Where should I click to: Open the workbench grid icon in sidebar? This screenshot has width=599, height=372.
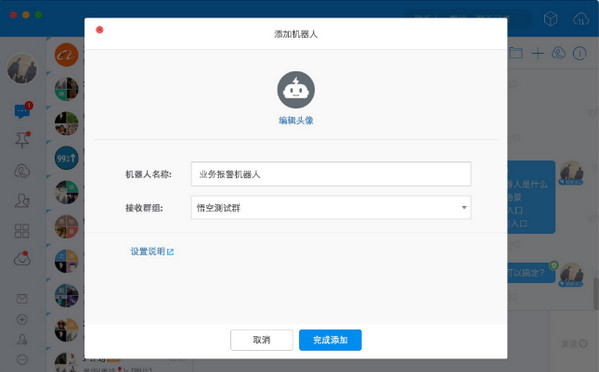pyautogui.click(x=22, y=231)
